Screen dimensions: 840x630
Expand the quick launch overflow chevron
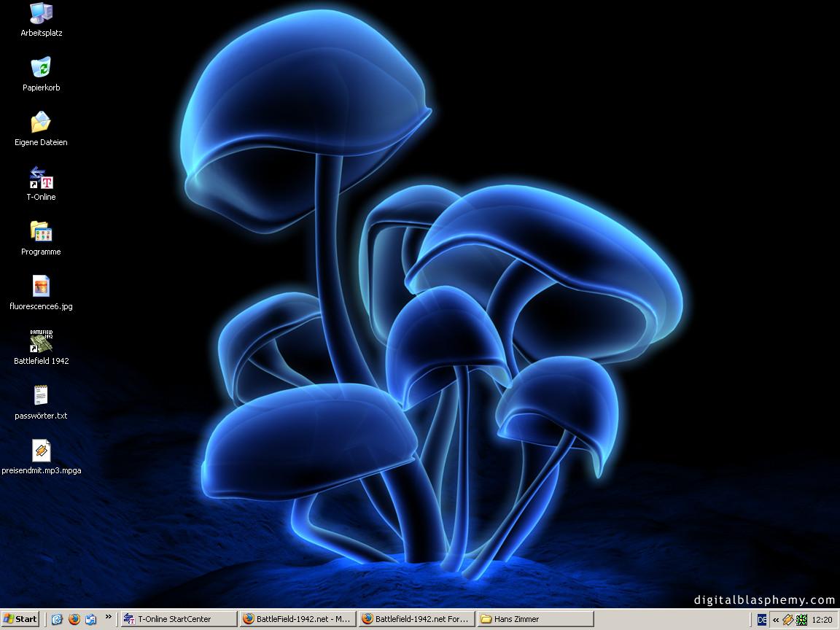[x=109, y=617]
